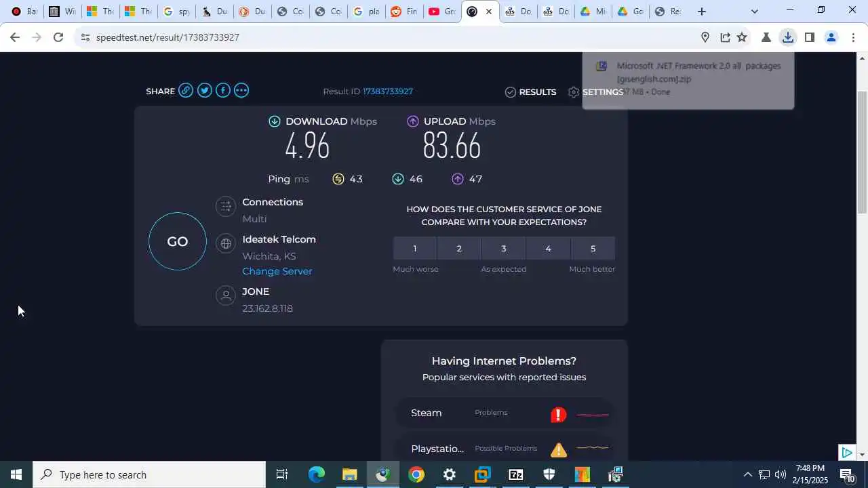Rate customer service as 4
Screen dimensions: 868x488
pos(548,249)
